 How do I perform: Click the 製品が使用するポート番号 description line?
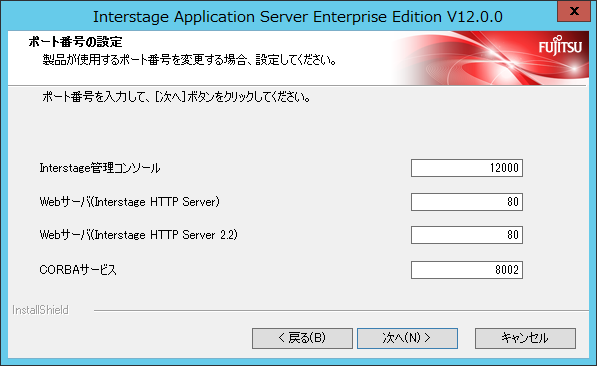pyautogui.click(x=189, y=60)
